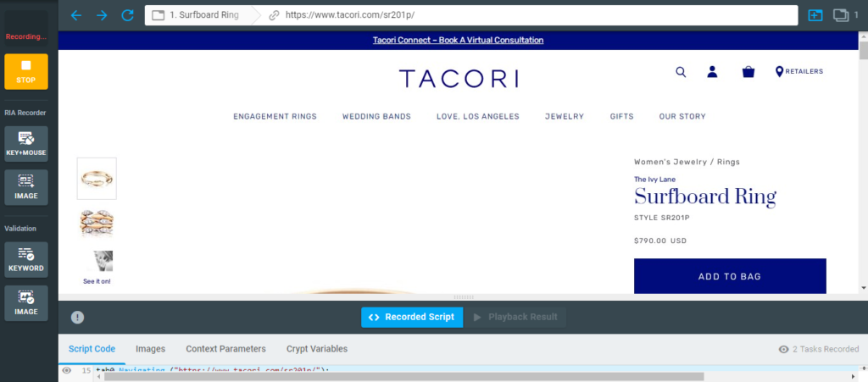Open Tacori search magnifier
This screenshot has width=868, height=382.
[681, 72]
